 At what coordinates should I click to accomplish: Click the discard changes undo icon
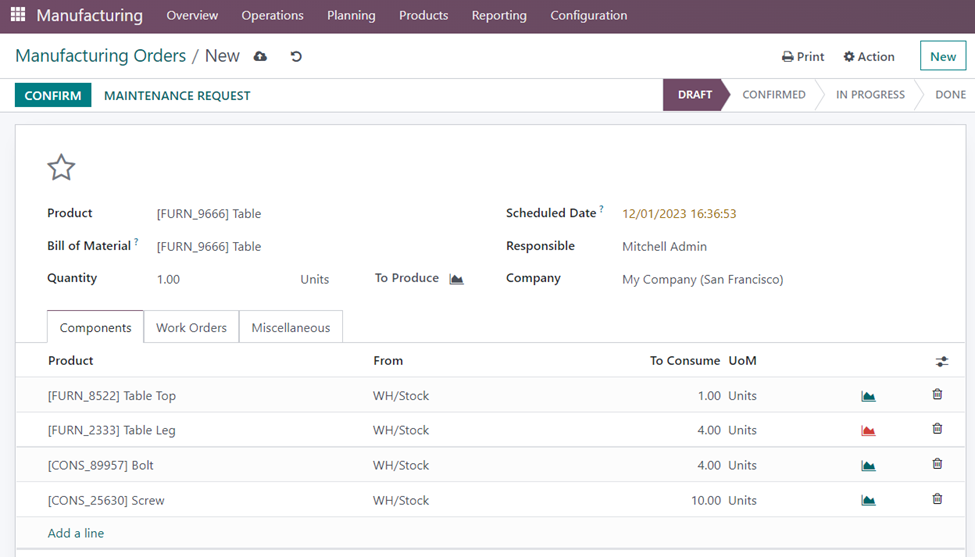point(296,57)
